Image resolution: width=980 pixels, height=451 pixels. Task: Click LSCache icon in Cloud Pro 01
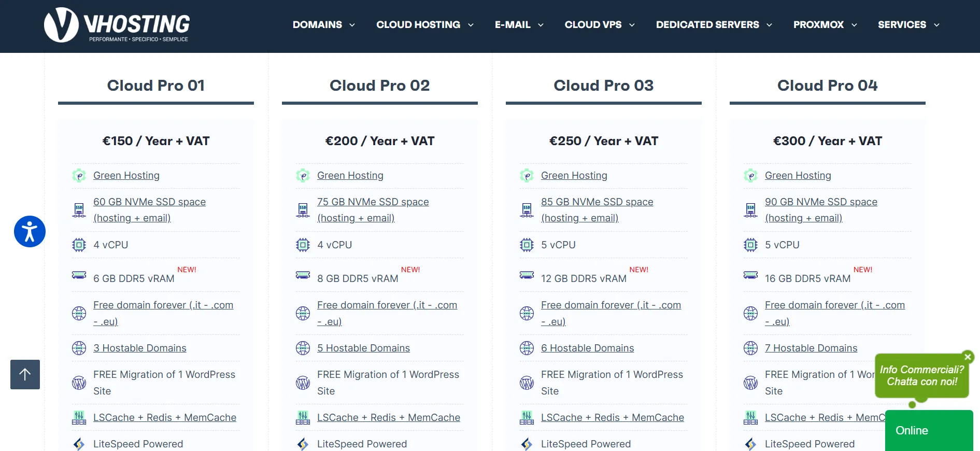pos(79,417)
